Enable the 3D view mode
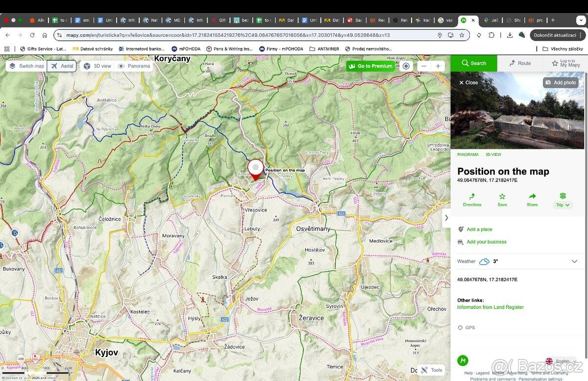The width and height of the screenshot is (588, 381). coord(97,66)
